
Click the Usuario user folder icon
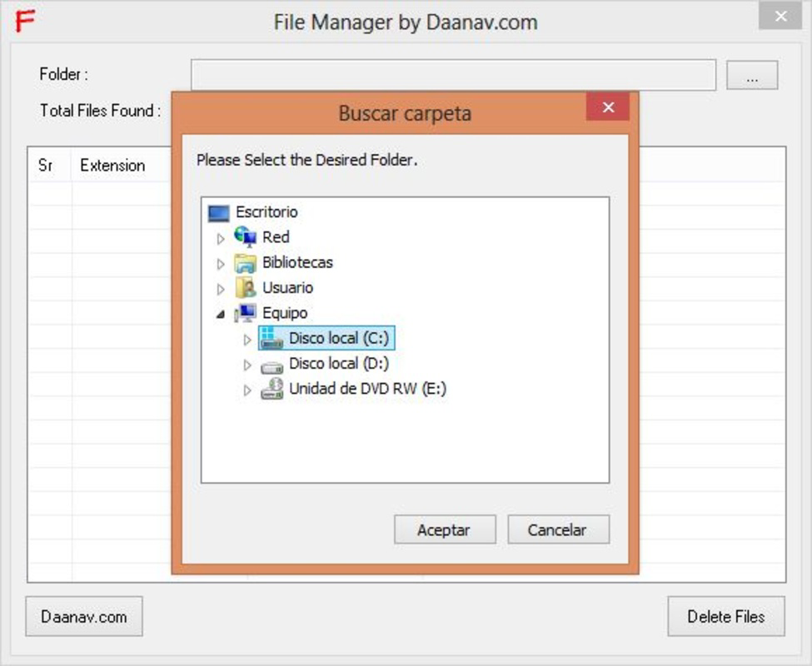click(245, 288)
